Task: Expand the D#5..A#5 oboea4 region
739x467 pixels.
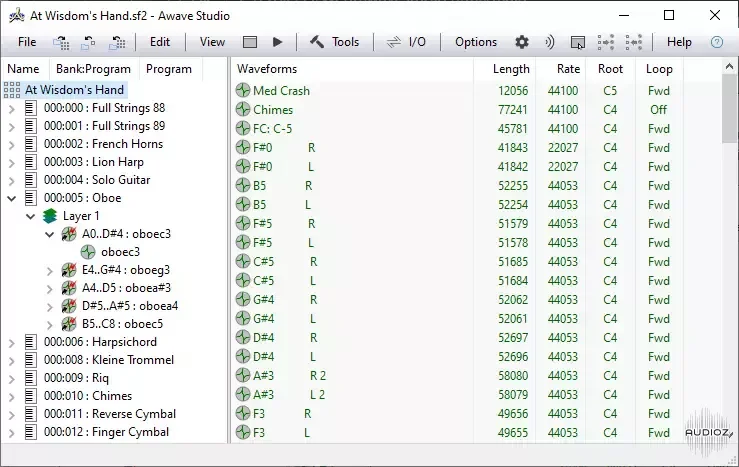Action: (x=49, y=307)
